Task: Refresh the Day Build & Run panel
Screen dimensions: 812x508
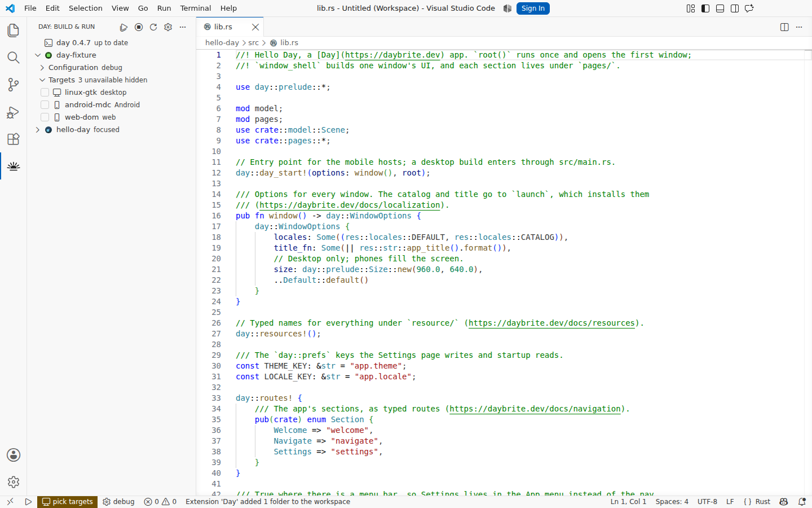Action: (x=153, y=27)
